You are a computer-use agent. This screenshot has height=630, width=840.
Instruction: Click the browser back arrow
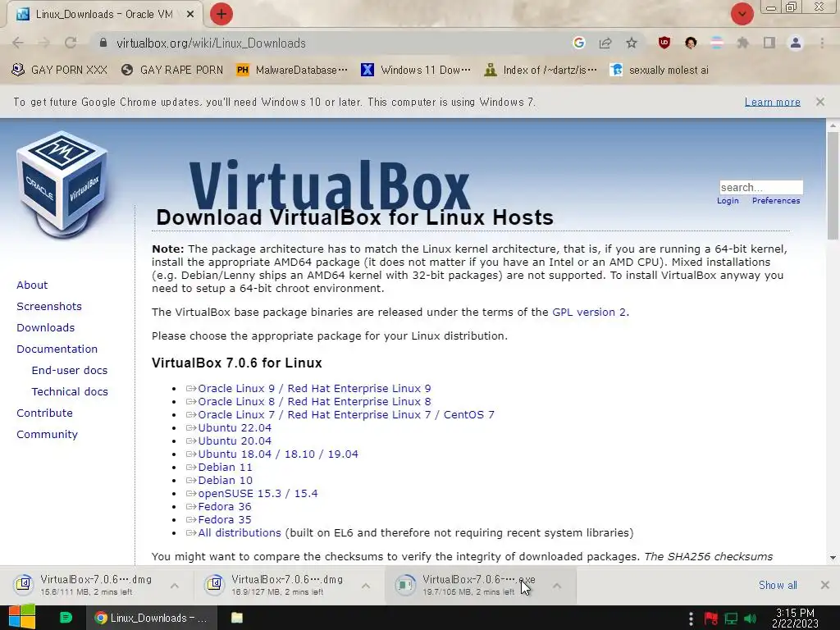(18, 43)
